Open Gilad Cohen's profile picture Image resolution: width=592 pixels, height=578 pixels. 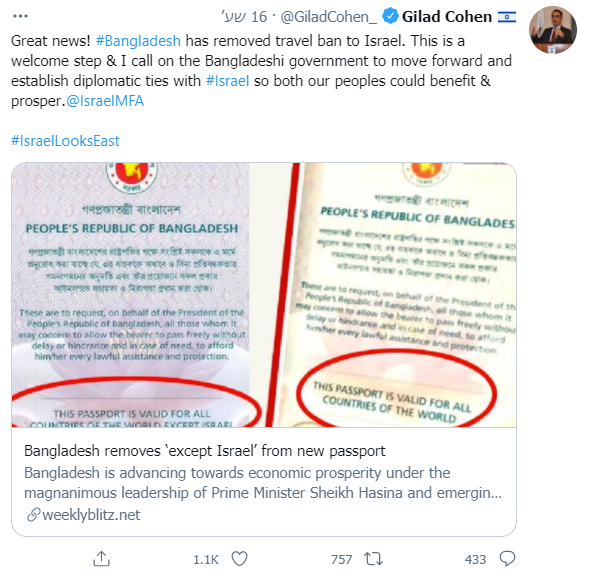(x=553, y=29)
